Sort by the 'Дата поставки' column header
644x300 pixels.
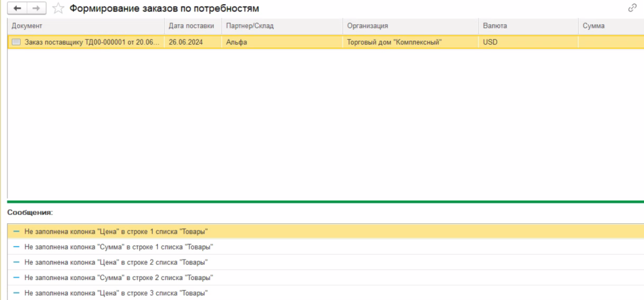click(x=191, y=26)
